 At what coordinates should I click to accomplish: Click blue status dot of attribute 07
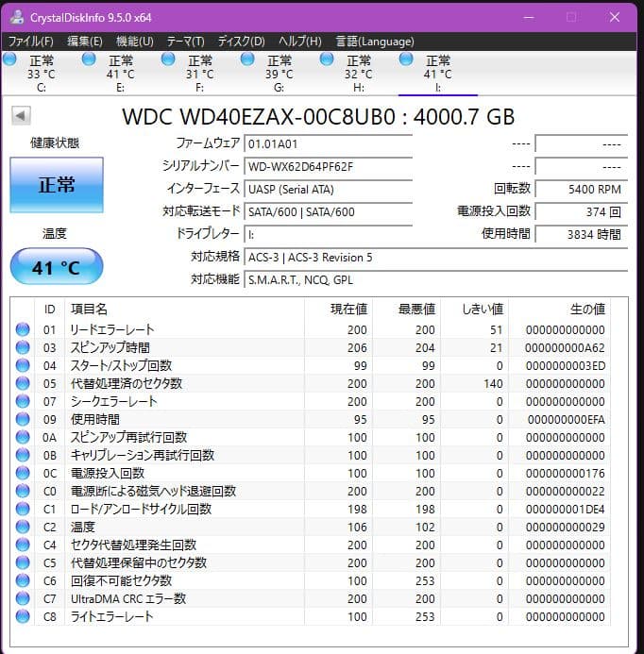(23, 401)
